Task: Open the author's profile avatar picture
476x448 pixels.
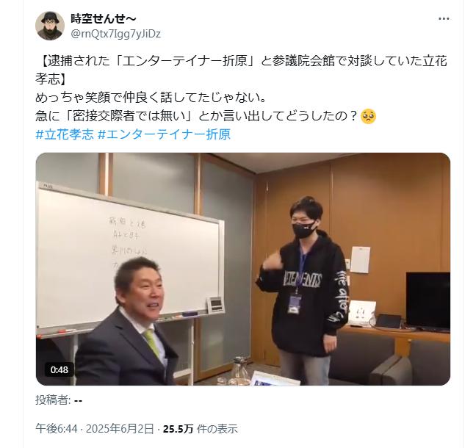Action: tap(50, 26)
